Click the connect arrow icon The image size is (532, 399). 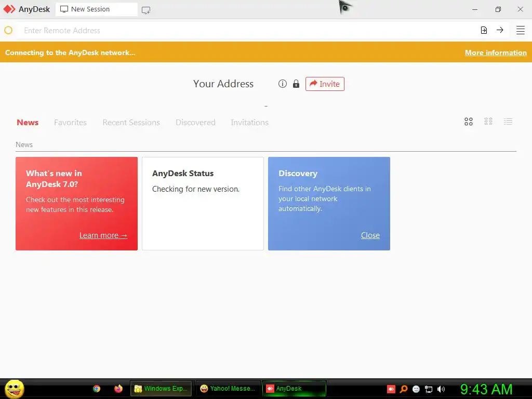[500, 30]
